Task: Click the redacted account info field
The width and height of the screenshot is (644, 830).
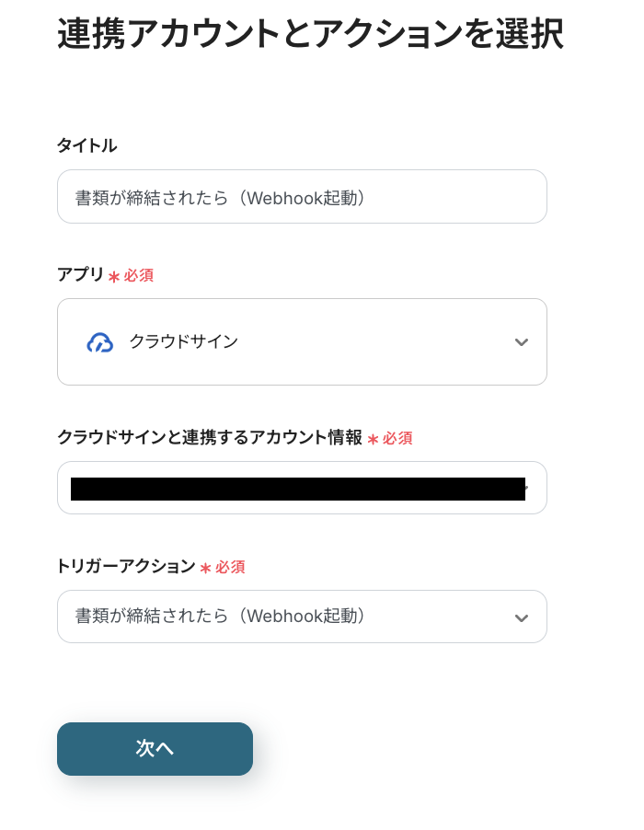Action: point(294,489)
